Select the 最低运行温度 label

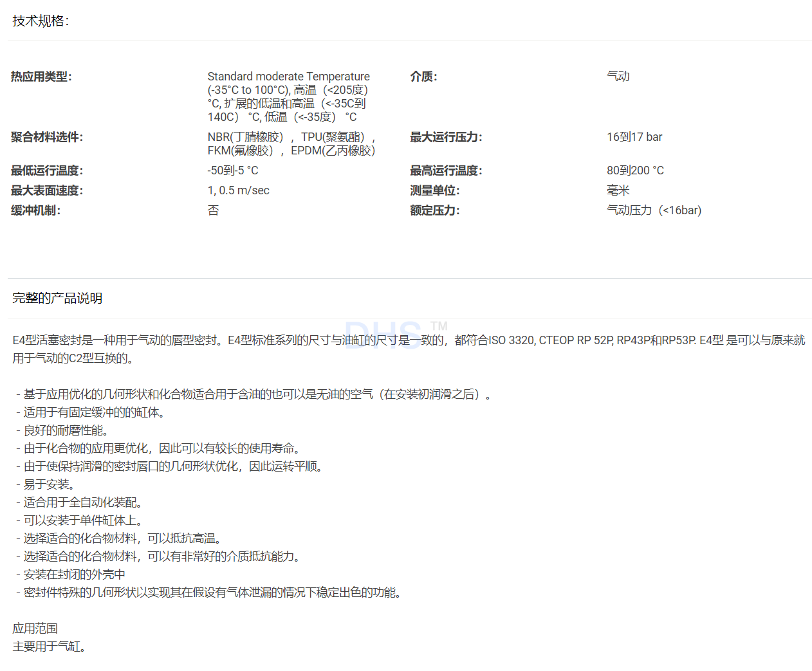pyautogui.click(x=47, y=170)
